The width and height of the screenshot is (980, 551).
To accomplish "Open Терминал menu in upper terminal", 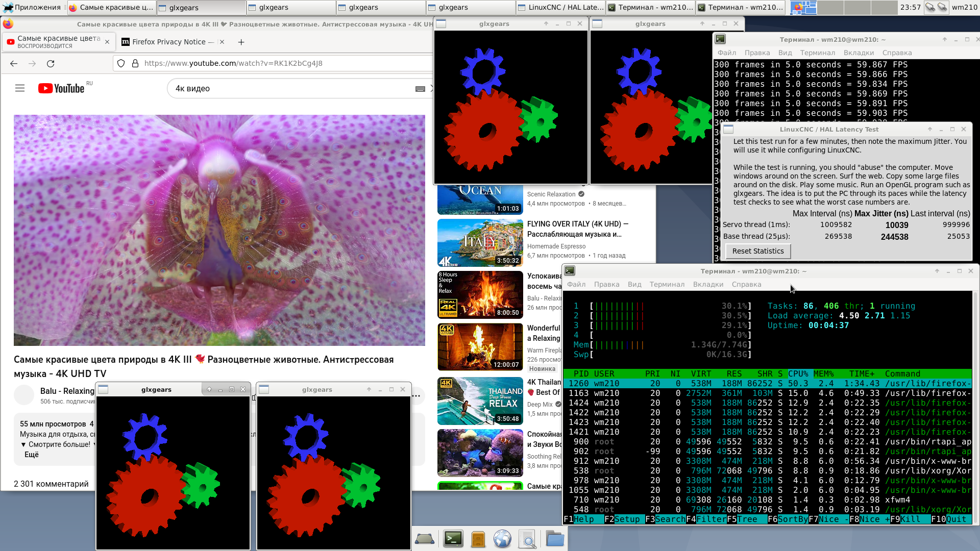I will pos(817,53).
